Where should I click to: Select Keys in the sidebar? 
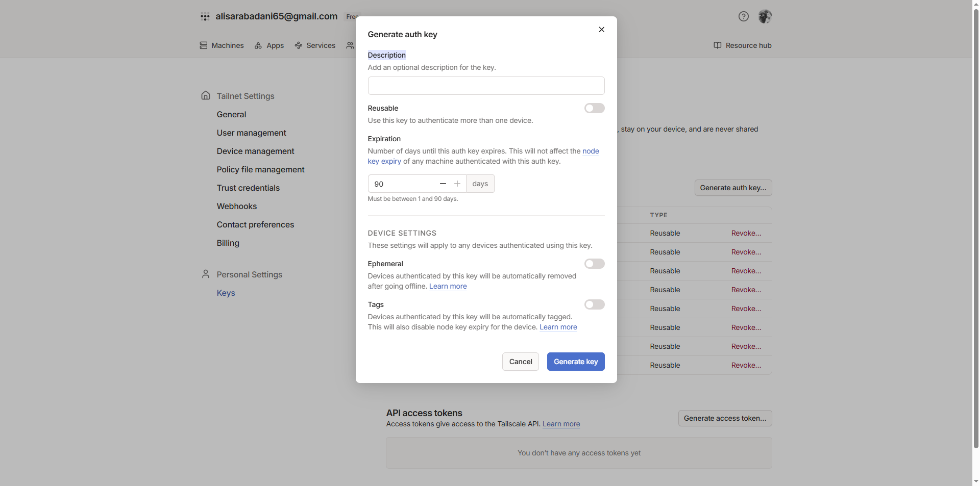[x=226, y=293]
